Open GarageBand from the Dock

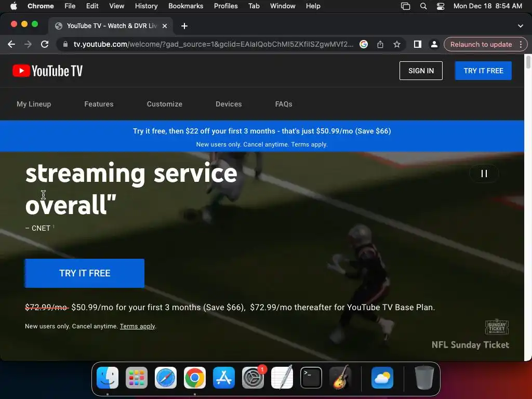pos(340,378)
